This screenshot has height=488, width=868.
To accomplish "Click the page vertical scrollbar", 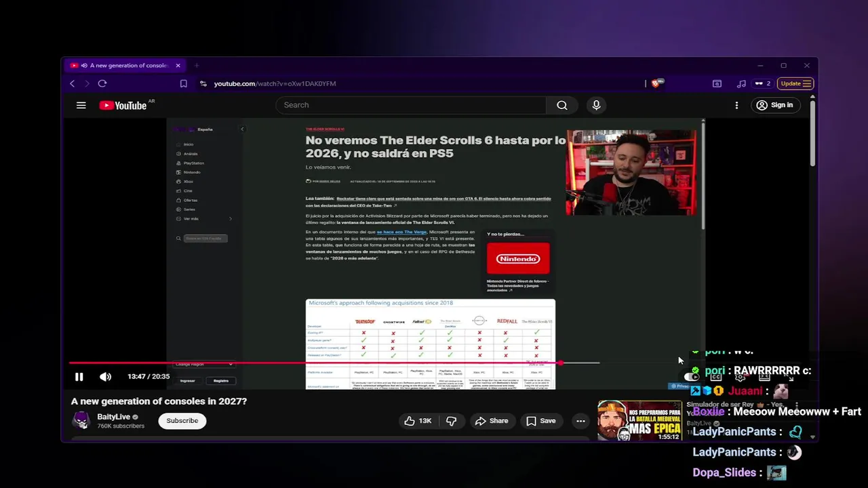I will point(812,132).
